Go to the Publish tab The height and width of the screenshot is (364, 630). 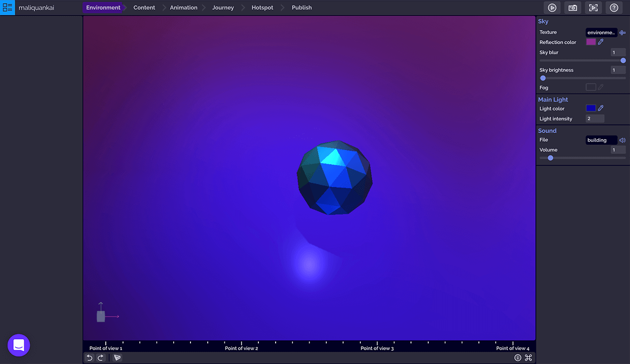[302, 8]
